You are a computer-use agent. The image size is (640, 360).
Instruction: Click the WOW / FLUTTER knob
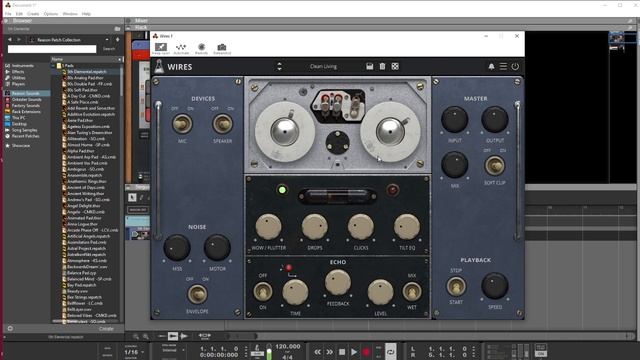pos(268,227)
